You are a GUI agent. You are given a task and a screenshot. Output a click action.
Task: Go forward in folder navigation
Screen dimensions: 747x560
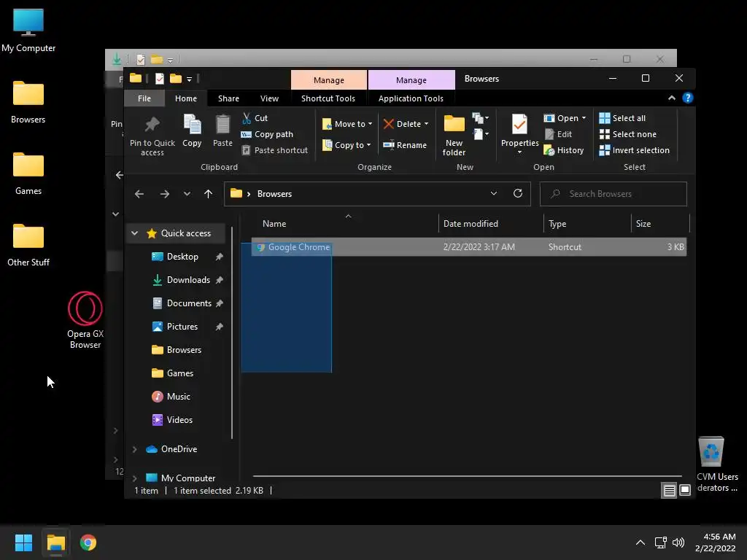coord(165,194)
